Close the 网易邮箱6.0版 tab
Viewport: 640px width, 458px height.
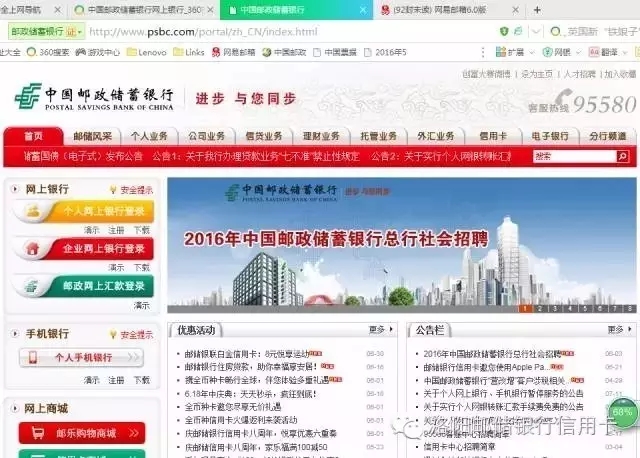point(515,10)
